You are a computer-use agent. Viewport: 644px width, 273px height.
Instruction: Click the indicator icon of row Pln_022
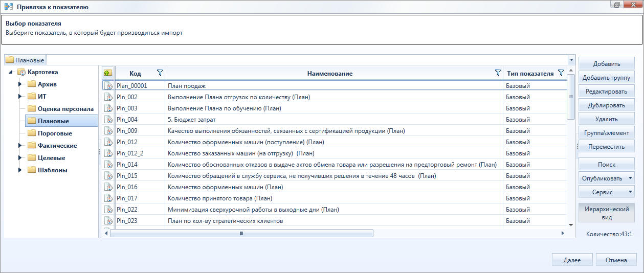[108, 209]
